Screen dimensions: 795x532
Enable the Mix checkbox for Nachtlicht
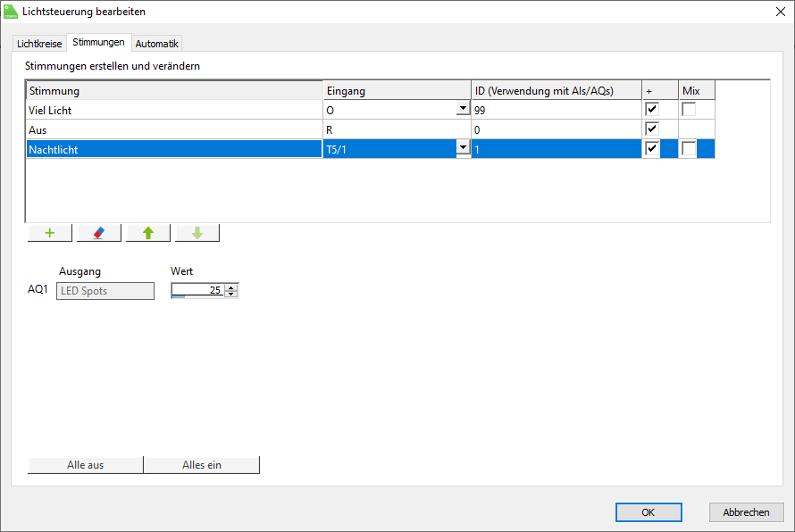pos(689,148)
